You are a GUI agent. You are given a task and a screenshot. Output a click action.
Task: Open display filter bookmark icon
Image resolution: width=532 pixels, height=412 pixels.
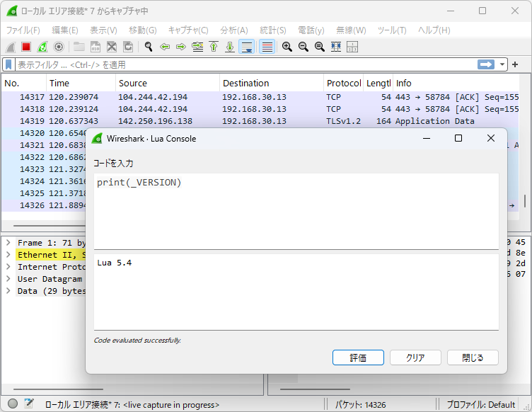coord(8,64)
